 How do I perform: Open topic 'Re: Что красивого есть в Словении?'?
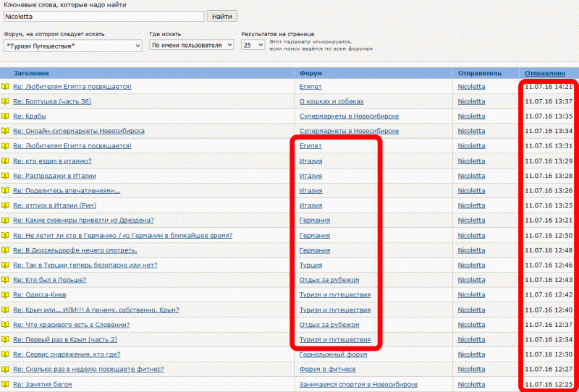tap(72, 325)
